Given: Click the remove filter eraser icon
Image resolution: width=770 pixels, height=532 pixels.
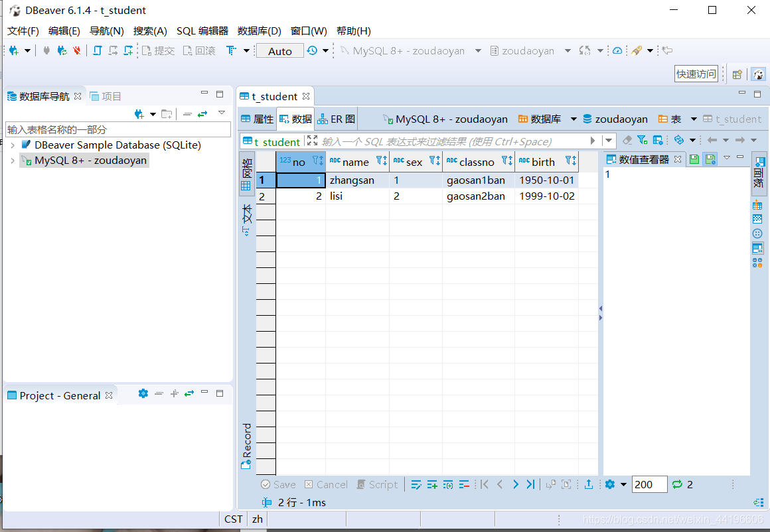Looking at the screenshot, I should 627,141.
